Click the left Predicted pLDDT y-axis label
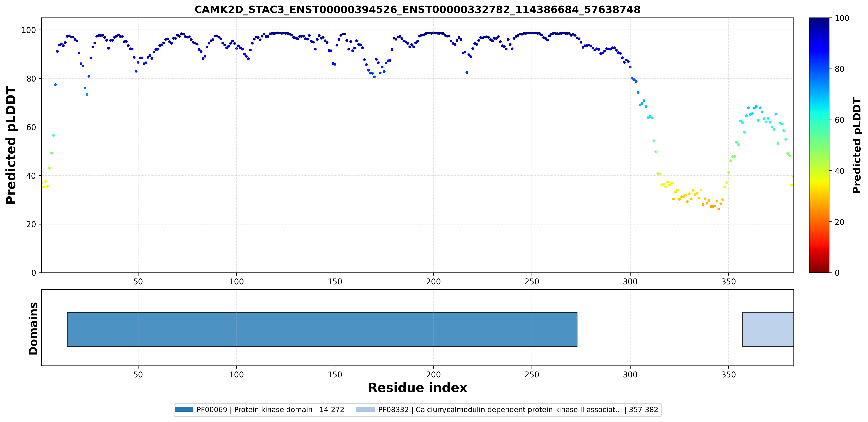Screen dimensions: 868x422 pyautogui.click(x=11, y=145)
